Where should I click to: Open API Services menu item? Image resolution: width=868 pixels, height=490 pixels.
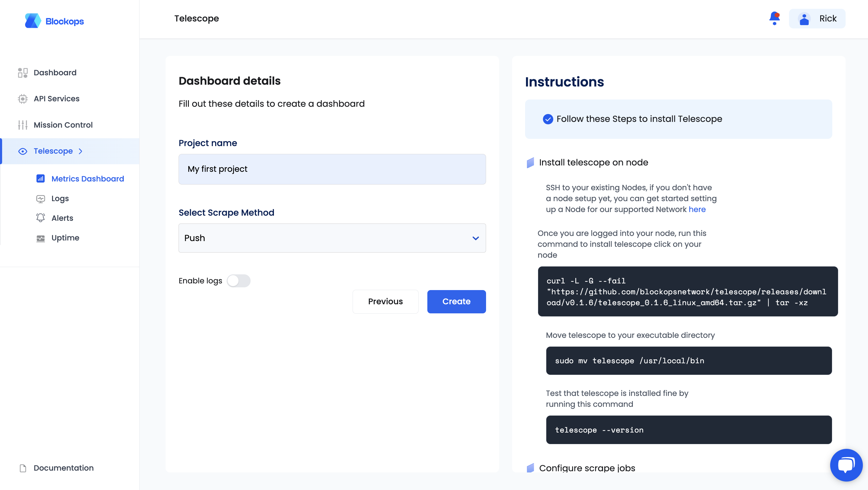[x=57, y=99]
